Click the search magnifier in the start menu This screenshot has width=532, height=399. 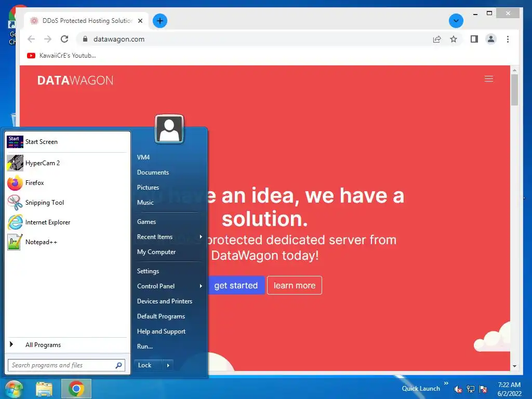(x=119, y=365)
